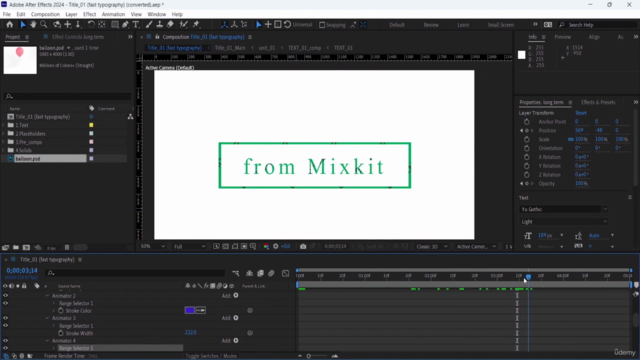Open the Preview panel tab
This screenshot has width=640, height=360.
click(x=562, y=37)
